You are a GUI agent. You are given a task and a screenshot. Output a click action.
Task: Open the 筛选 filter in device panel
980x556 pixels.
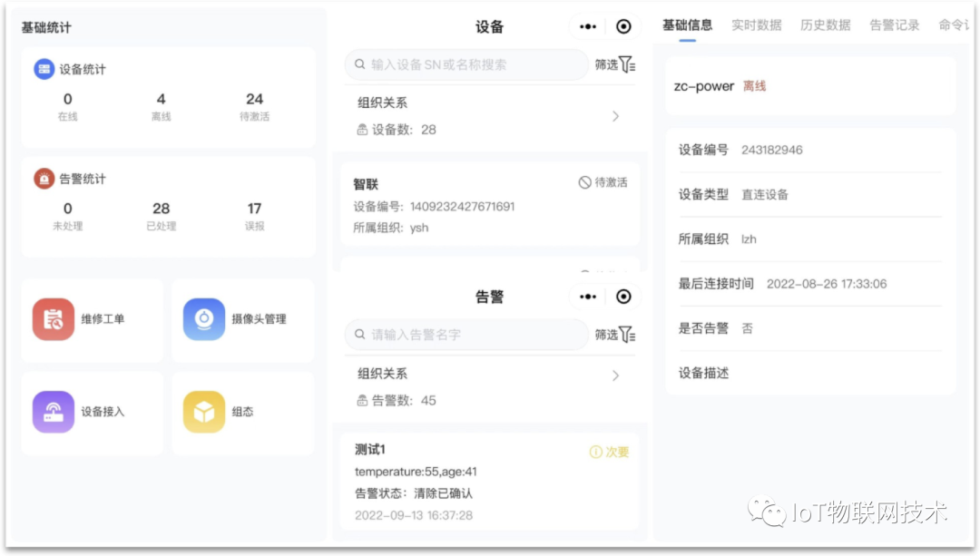point(615,64)
